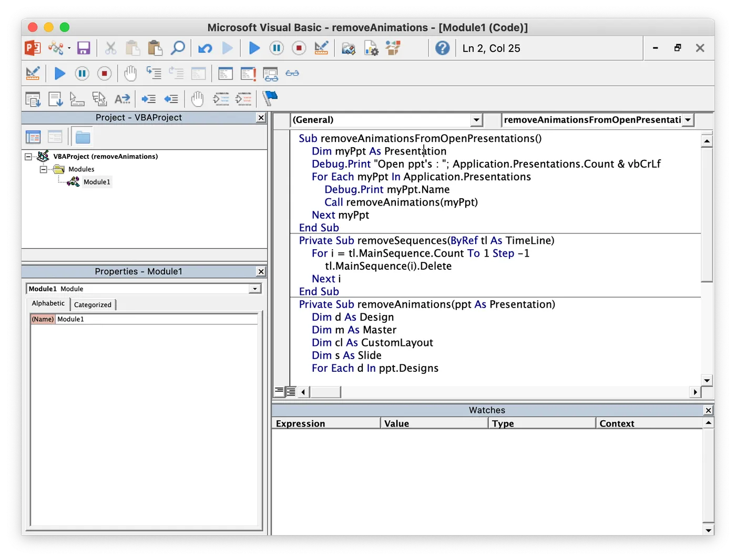
Task: Collapse the Modules folder in project tree
Action: 44,169
